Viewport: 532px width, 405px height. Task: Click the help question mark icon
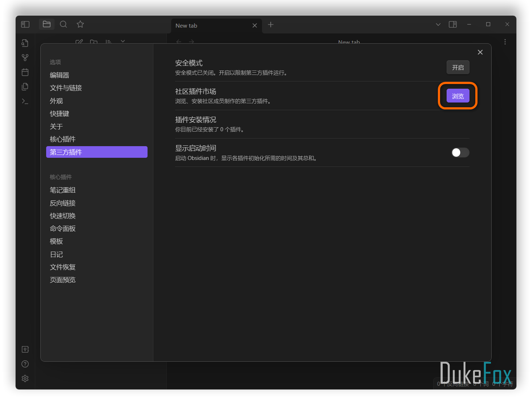(25, 364)
